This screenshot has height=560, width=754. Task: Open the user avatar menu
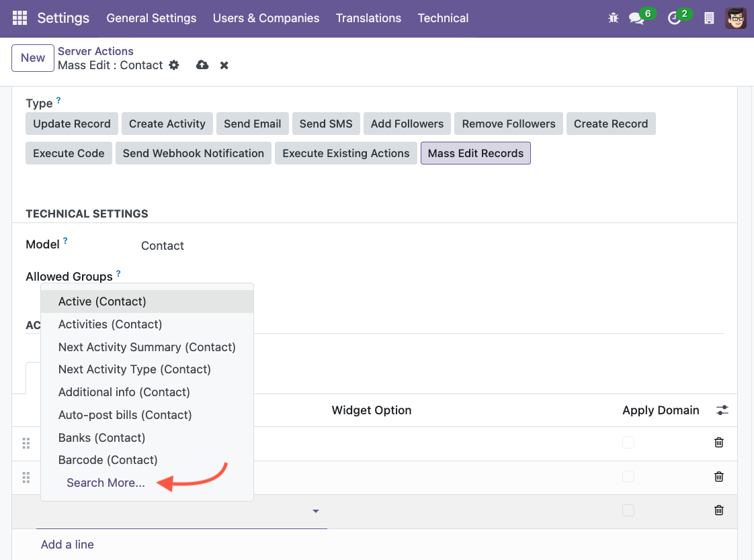click(736, 18)
